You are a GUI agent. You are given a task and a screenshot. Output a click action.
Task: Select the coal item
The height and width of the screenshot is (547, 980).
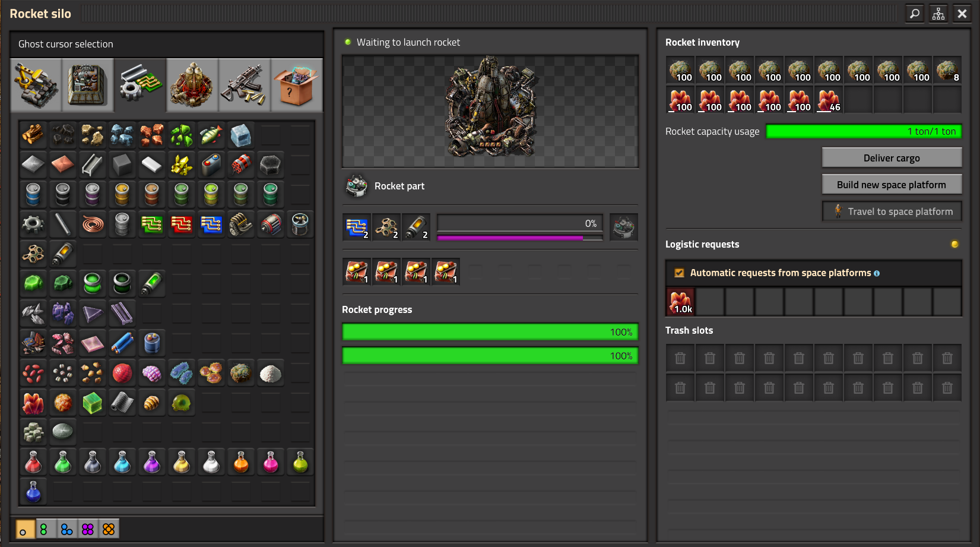(x=63, y=135)
